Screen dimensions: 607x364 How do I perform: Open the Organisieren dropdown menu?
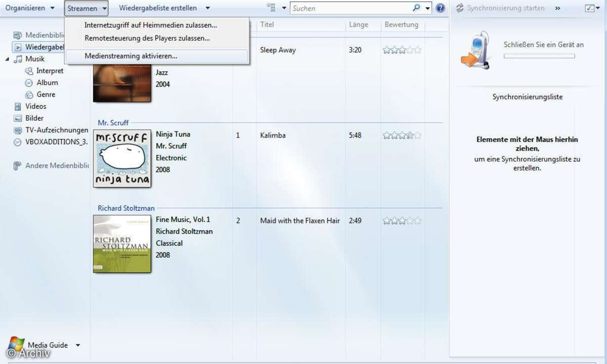click(x=30, y=8)
